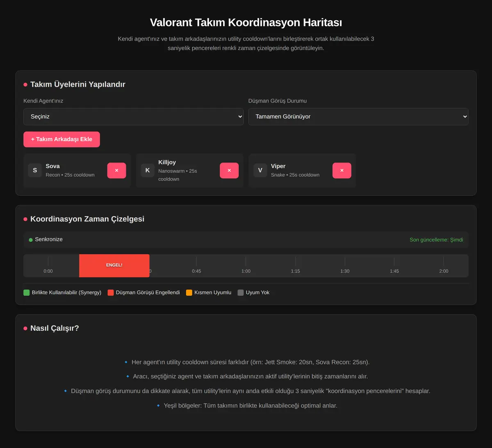
Task: Click the Nasıl Çalışır? heading
Action: tap(55, 328)
